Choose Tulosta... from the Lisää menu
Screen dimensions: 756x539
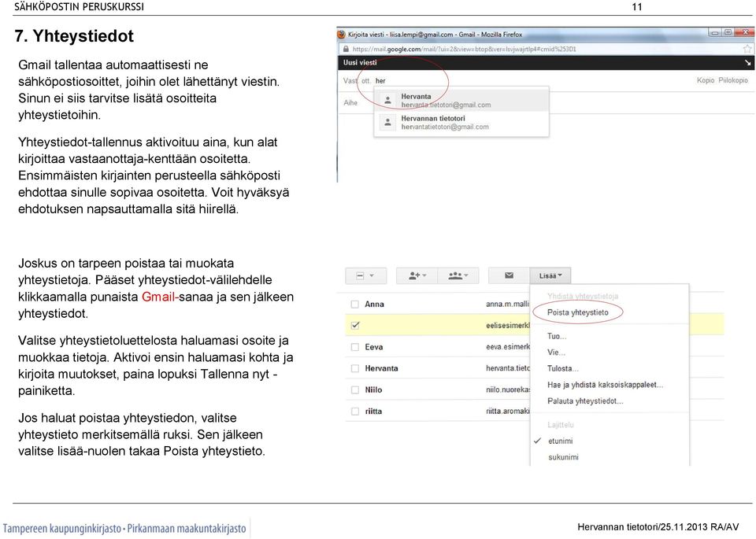point(562,368)
